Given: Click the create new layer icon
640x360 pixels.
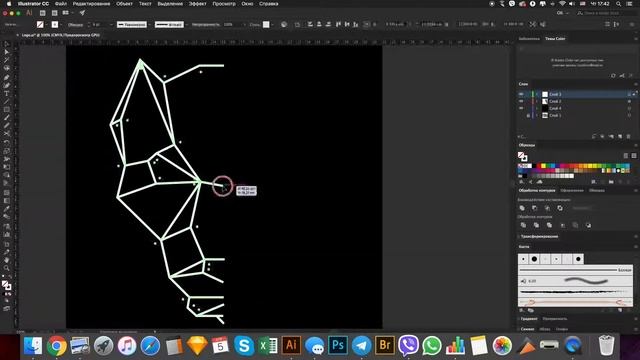Looking at the screenshot, I should tap(620, 136).
